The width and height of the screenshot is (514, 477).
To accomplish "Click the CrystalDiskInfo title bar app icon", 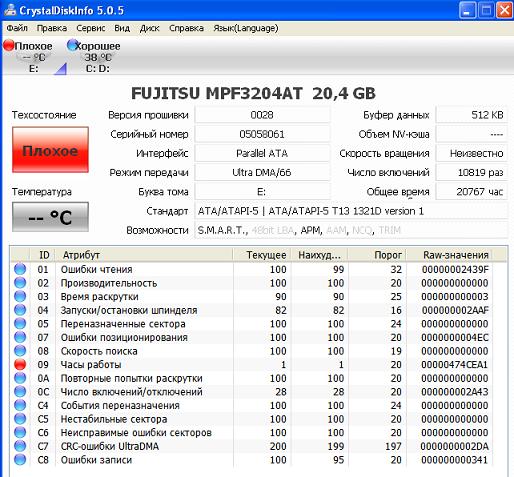I will coord(10,10).
